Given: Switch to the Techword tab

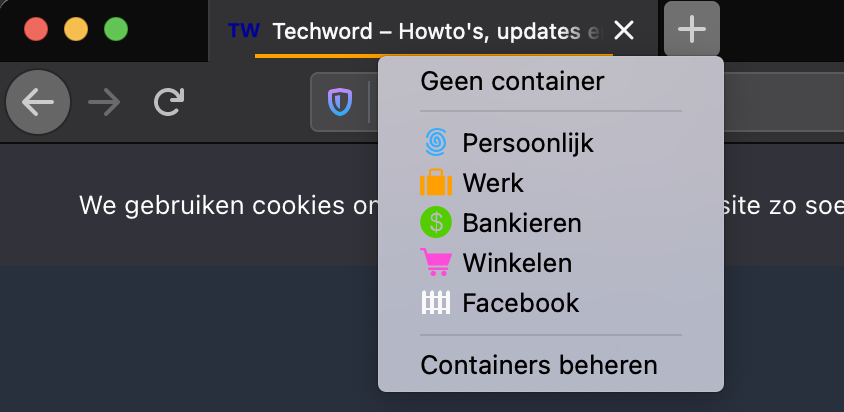Looking at the screenshot, I should pyautogui.click(x=433, y=31).
